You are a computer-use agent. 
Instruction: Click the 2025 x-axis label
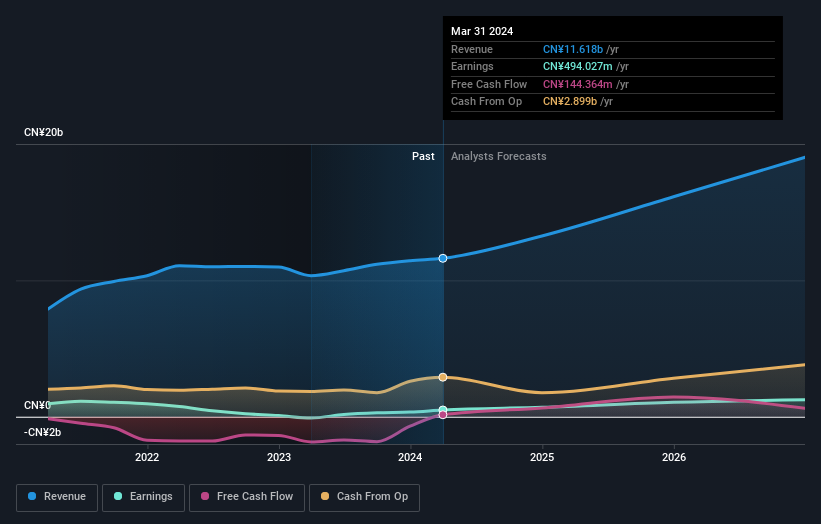(x=542, y=457)
